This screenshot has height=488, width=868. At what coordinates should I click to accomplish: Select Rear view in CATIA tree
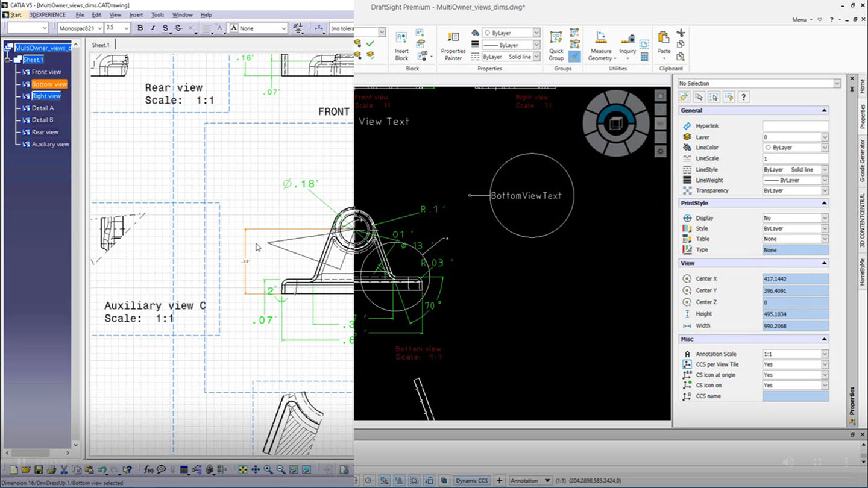(x=45, y=132)
